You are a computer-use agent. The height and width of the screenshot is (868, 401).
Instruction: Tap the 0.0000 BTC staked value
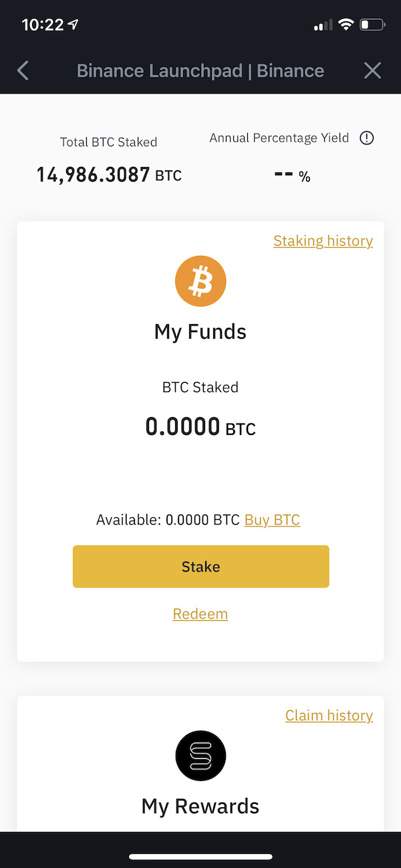200,427
